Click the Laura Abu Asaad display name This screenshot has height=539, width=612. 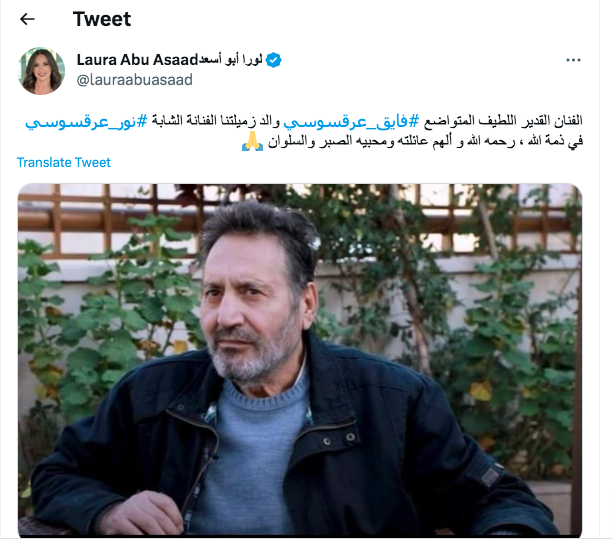pos(137,60)
